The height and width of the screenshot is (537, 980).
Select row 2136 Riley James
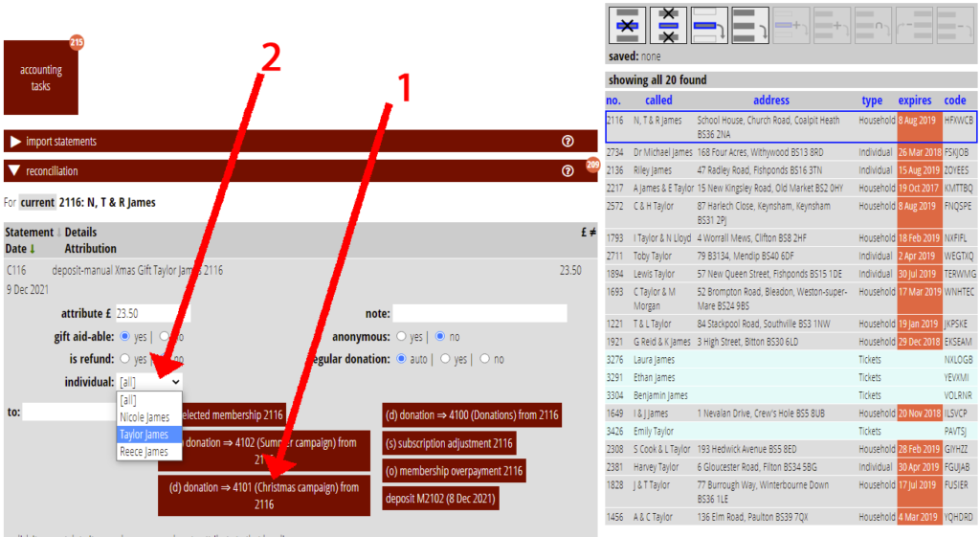(x=791, y=170)
